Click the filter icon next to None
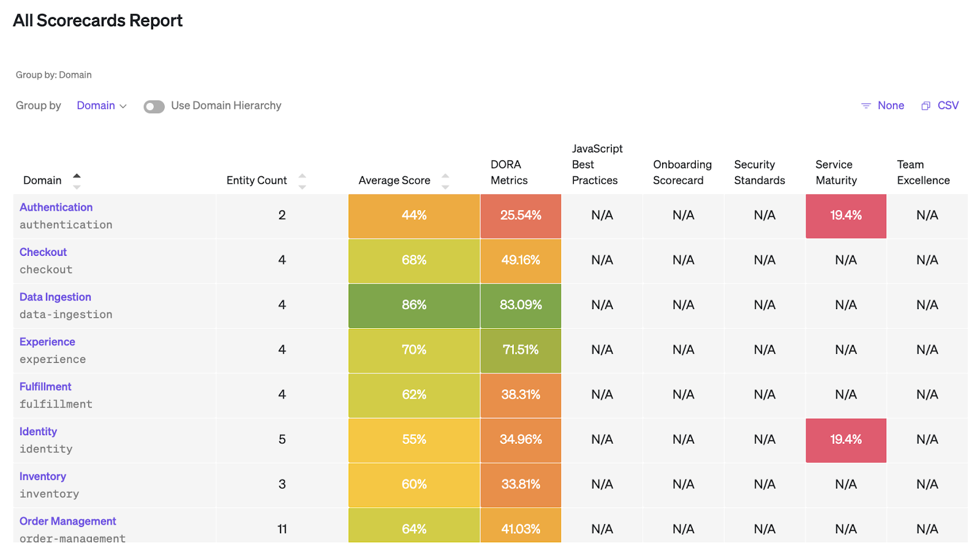 (865, 106)
